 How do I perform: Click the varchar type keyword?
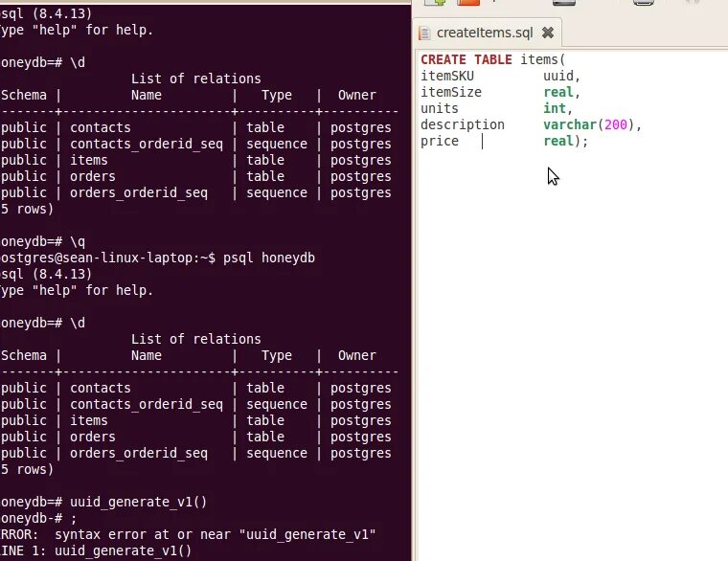[570, 124]
